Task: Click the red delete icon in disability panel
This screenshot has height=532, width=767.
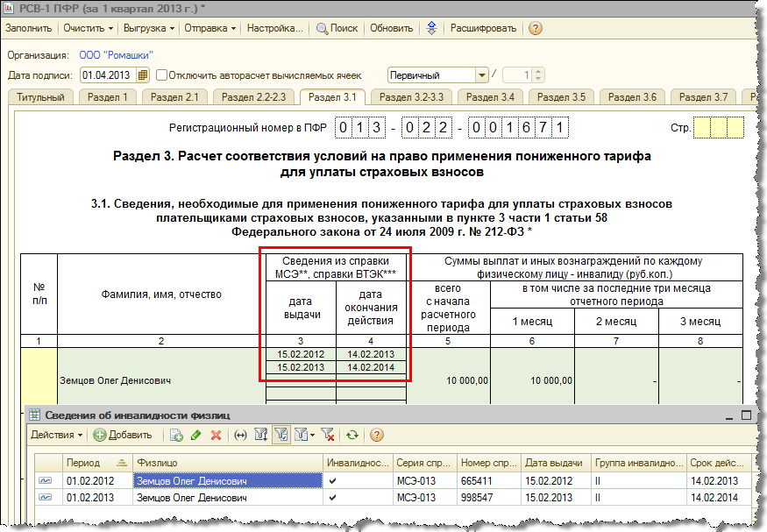Action: coord(216,435)
